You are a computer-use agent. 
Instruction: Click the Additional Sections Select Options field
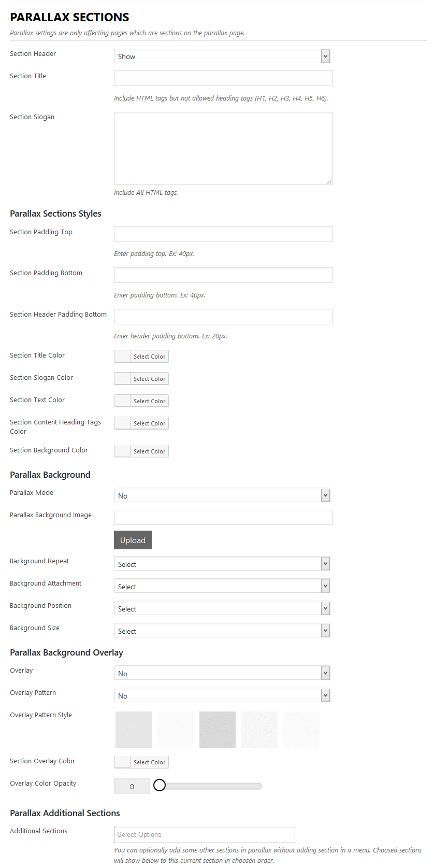point(205,834)
